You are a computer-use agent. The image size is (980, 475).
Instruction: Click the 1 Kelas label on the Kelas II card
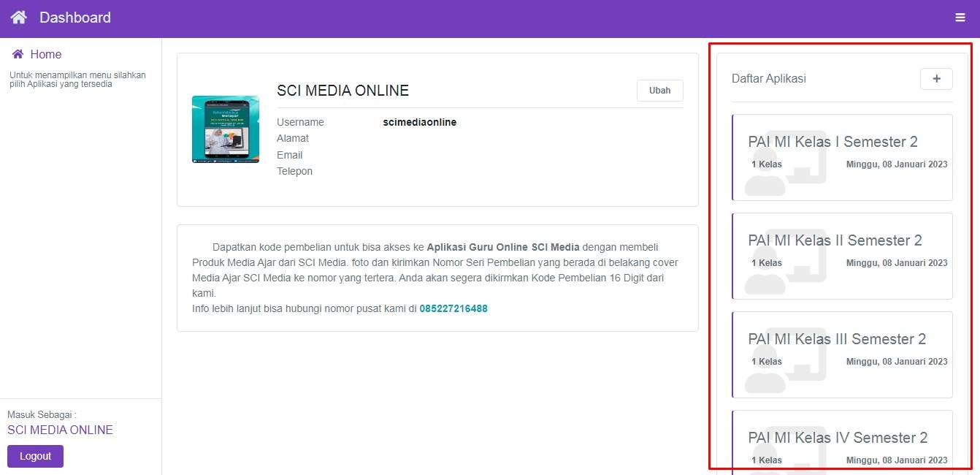click(766, 263)
